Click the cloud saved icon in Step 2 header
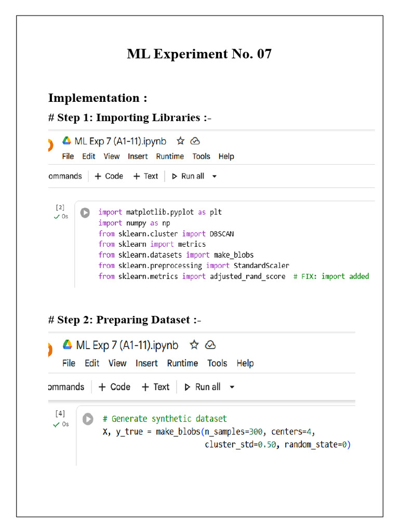Image resolution: width=399 pixels, height=532 pixels. tap(210, 345)
